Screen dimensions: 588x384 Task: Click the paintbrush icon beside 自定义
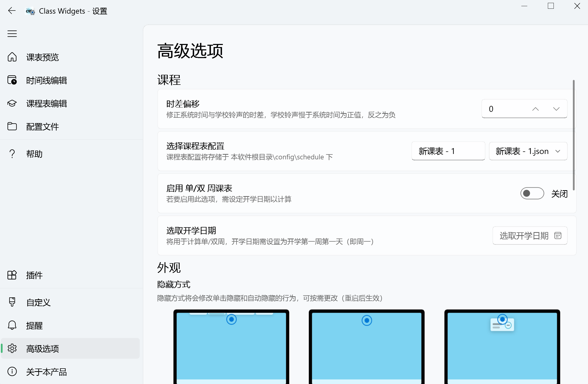point(12,302)
